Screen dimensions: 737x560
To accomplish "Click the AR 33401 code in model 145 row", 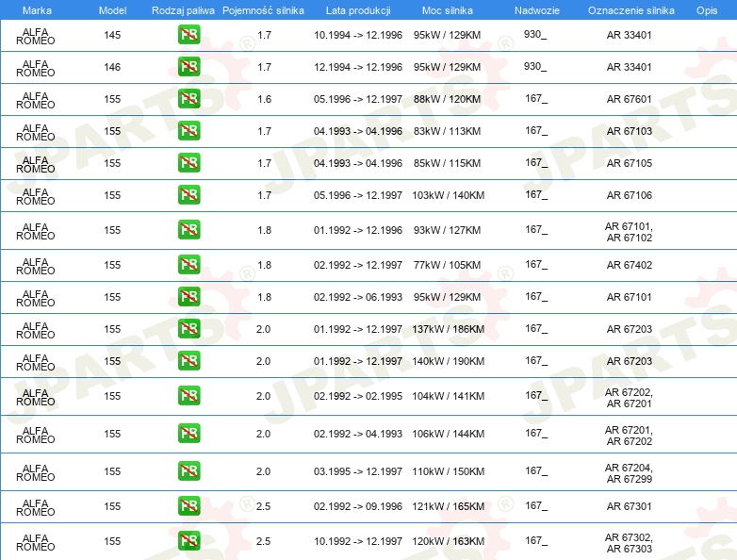I will coord(629,35).
